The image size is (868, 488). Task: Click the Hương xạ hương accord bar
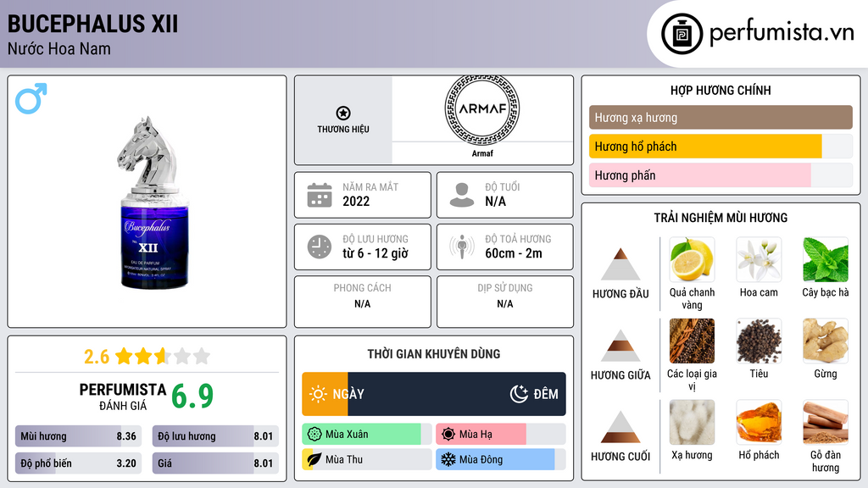coord(721,118)
